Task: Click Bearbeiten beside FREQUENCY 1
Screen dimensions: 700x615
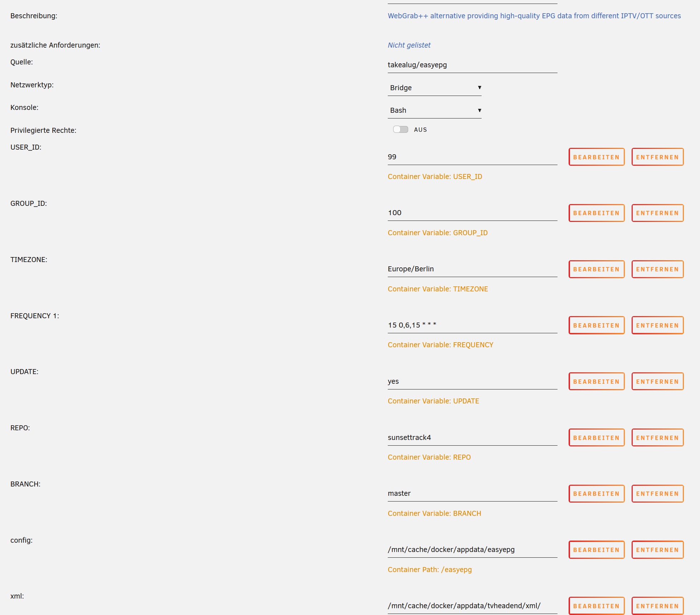Action: 597,325
